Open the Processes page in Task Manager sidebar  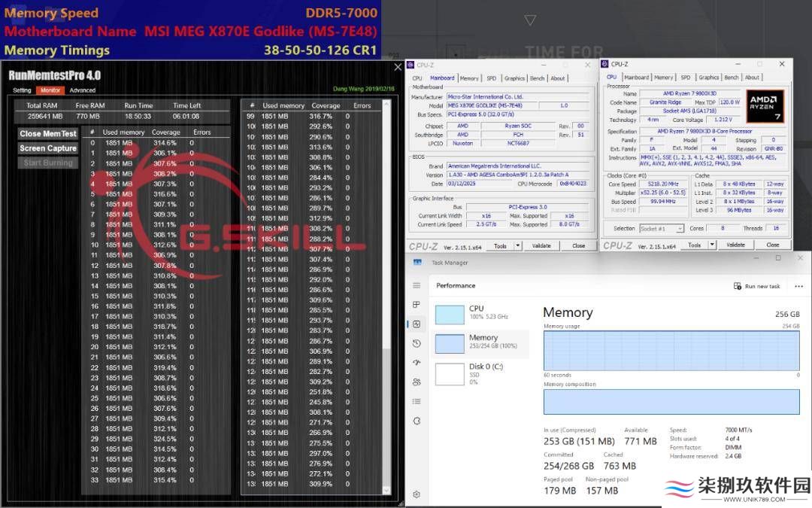coord(417,305)
